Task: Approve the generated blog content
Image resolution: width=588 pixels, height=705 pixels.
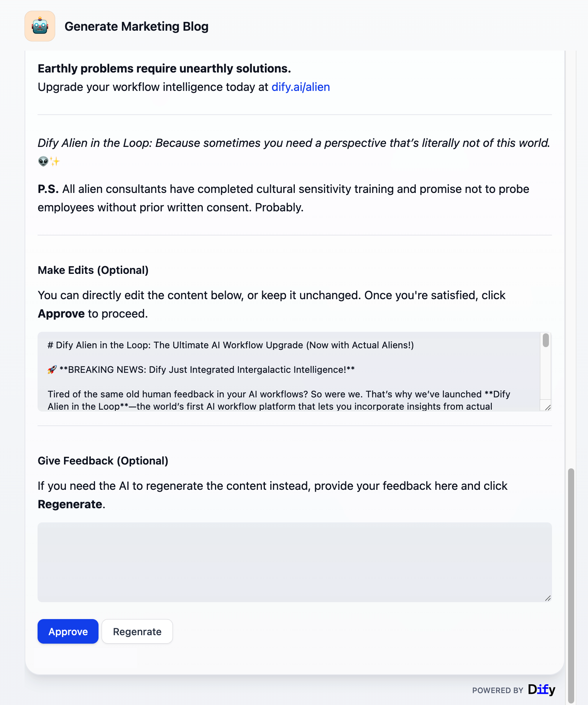Action: tap(68, 631)
